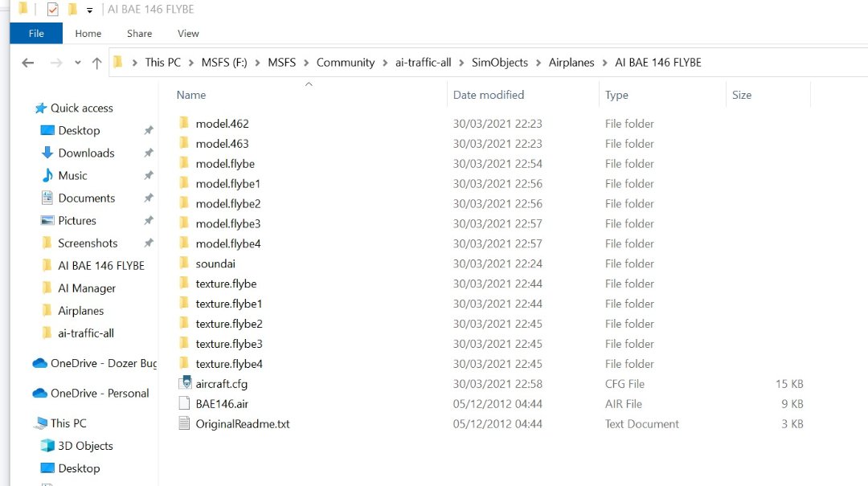Viewport: 868px width, 486px height.
Task: Open 3D Objects under This PC
Action: pyautogui.click(x=85, y=446)
